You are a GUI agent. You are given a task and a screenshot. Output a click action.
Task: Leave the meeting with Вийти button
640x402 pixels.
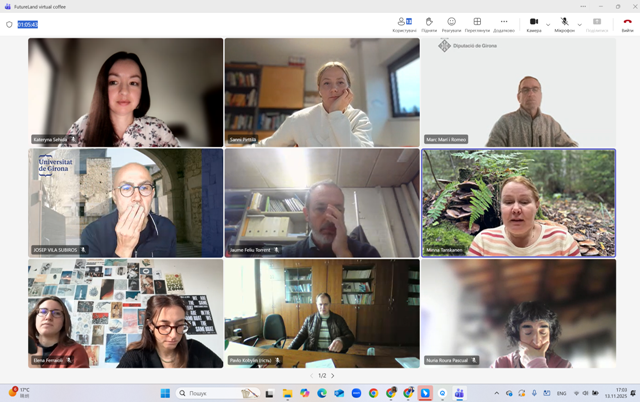click(627, 22)
